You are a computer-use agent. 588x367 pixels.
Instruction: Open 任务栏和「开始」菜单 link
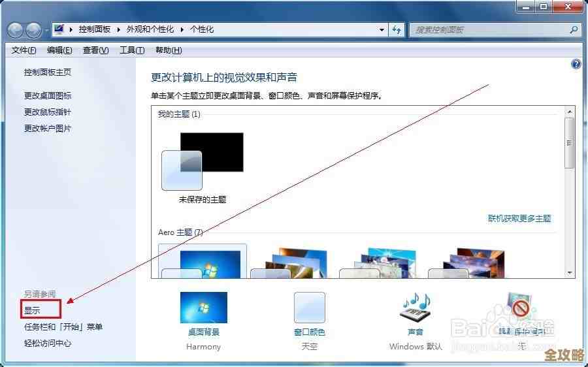point(63,327)
